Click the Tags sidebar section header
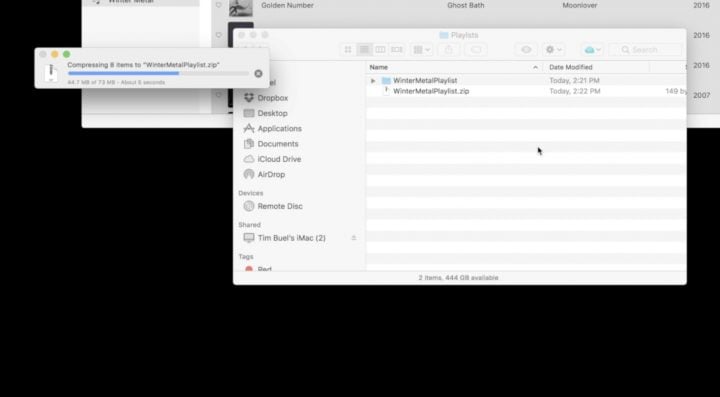Image resolution: width=720 pixels, height=397 pixels. point(246,257)
